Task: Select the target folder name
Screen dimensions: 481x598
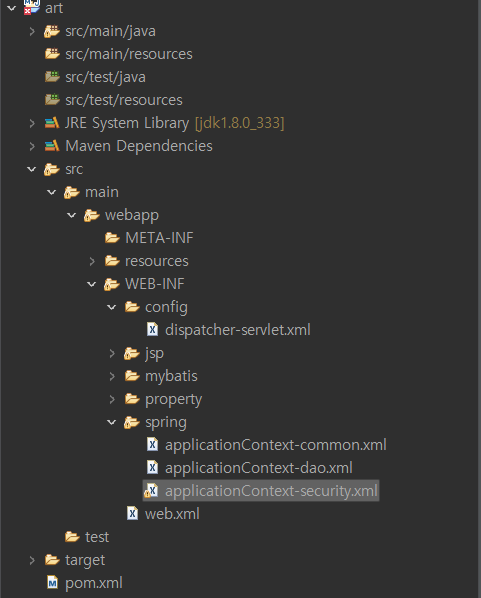Action: tap(85, 561)
